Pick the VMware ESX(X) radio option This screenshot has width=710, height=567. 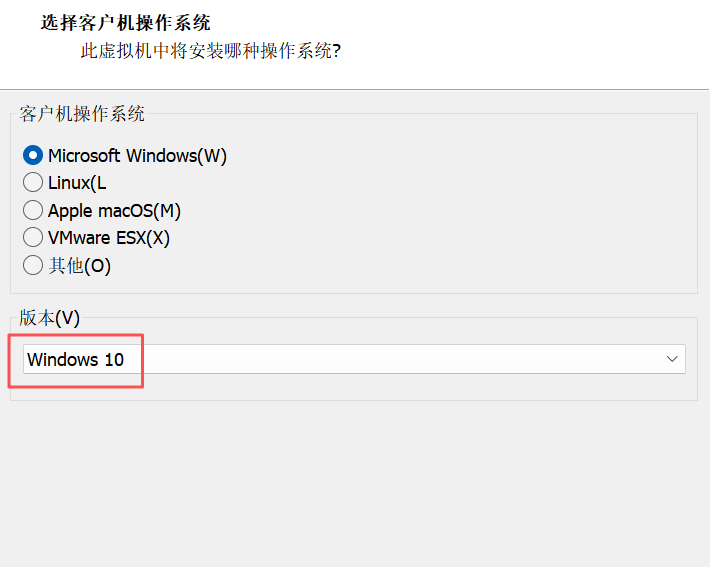pos(33,238)
